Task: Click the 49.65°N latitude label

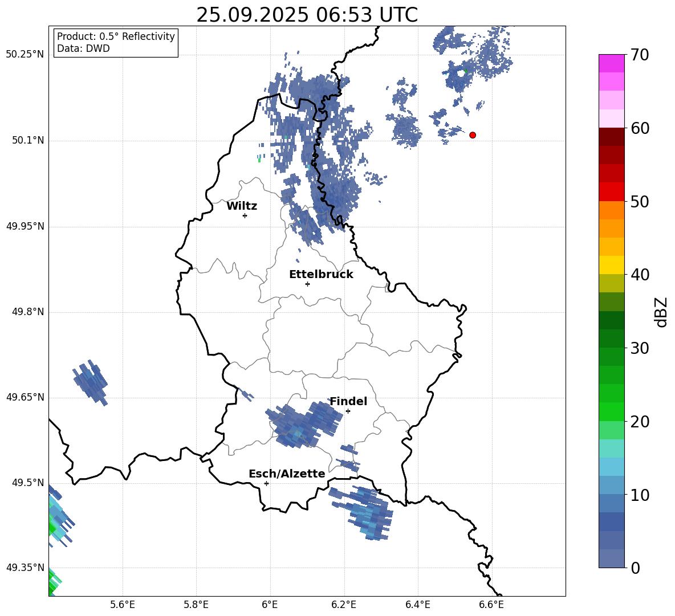Action: pyautogui.click(x=25, y=397)
